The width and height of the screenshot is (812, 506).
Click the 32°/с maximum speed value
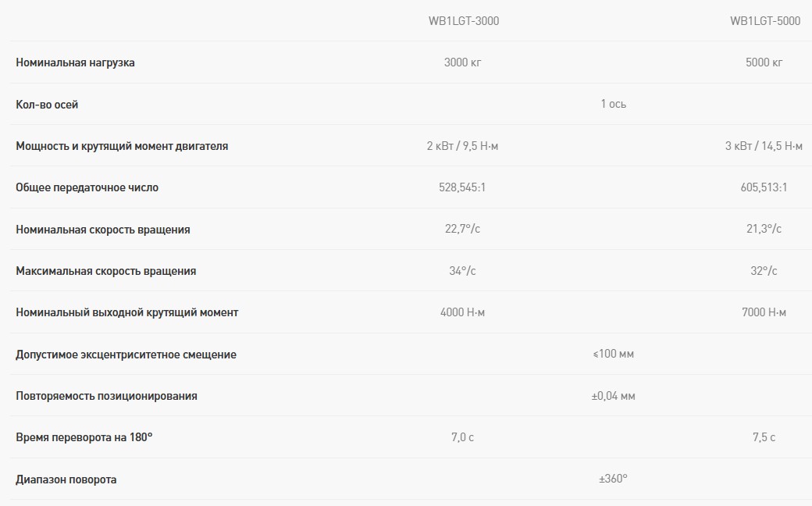[764, 271]
